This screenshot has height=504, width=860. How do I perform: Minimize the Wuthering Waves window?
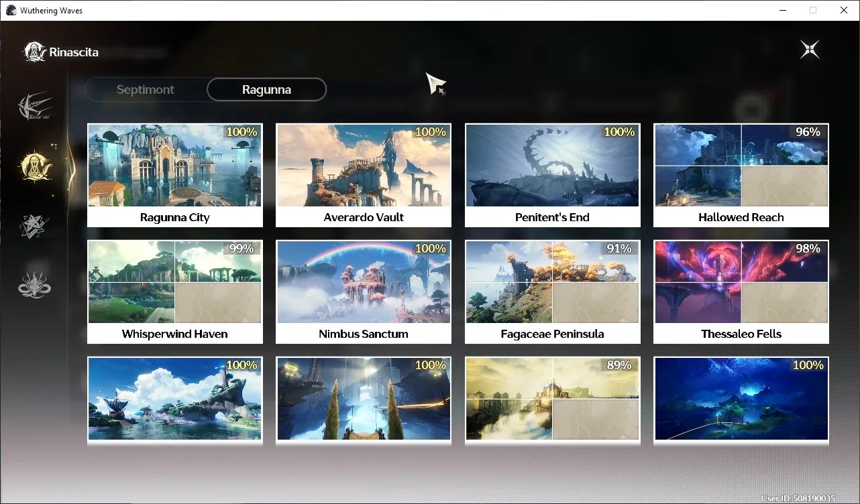tap(783, 10)
